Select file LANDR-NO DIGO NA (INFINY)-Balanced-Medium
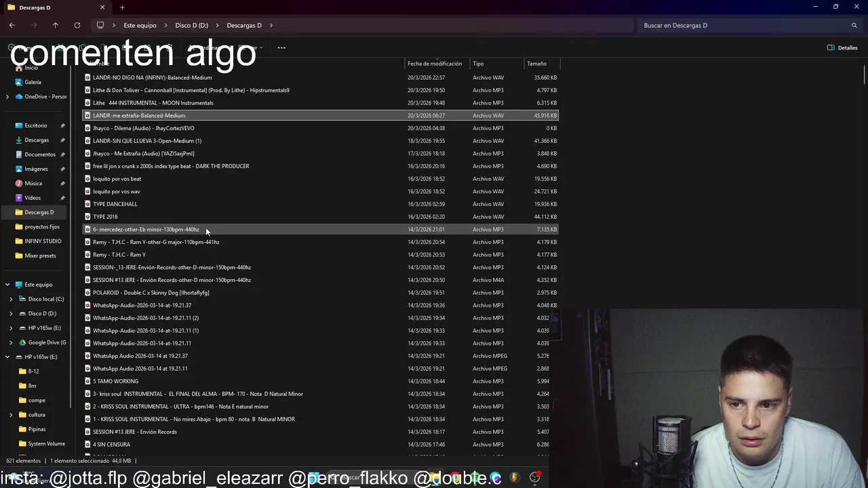 (x=153, y=77)
